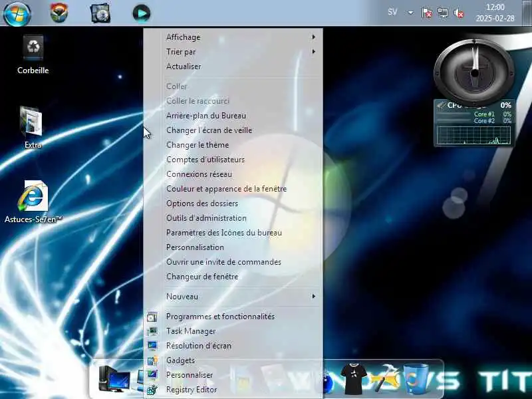Expand the Nouveau submenu arrow
Image resolution: width=532 pixels, height=399 pixels.
point(313,296)
